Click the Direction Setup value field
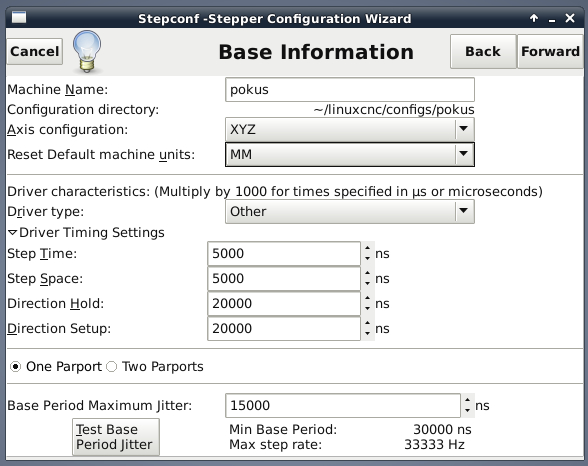Screen dimensions: 588x466 click(x=284, y=328)
